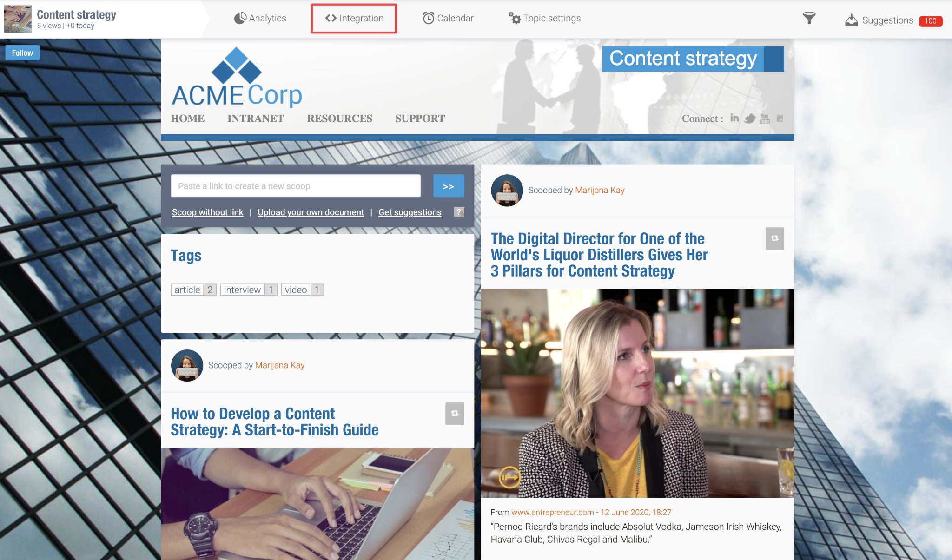Open the filter funnel icon

[x=809, y=19]
